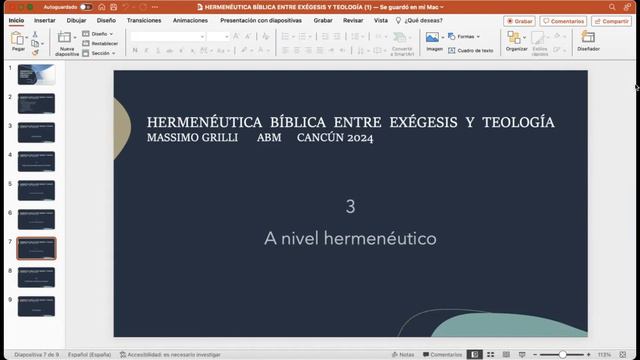
Task: Select slide 9 thumbnail
Action: (36, 307)
